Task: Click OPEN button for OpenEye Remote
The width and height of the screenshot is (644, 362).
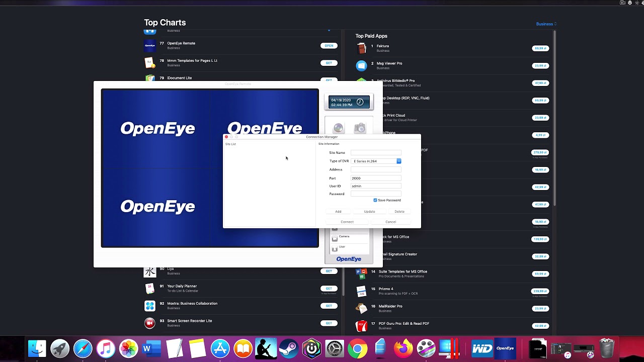Action: 329,46
